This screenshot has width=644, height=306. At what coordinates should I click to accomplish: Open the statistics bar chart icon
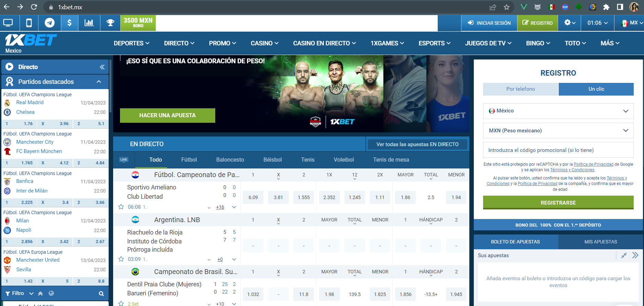pos(89,23)
